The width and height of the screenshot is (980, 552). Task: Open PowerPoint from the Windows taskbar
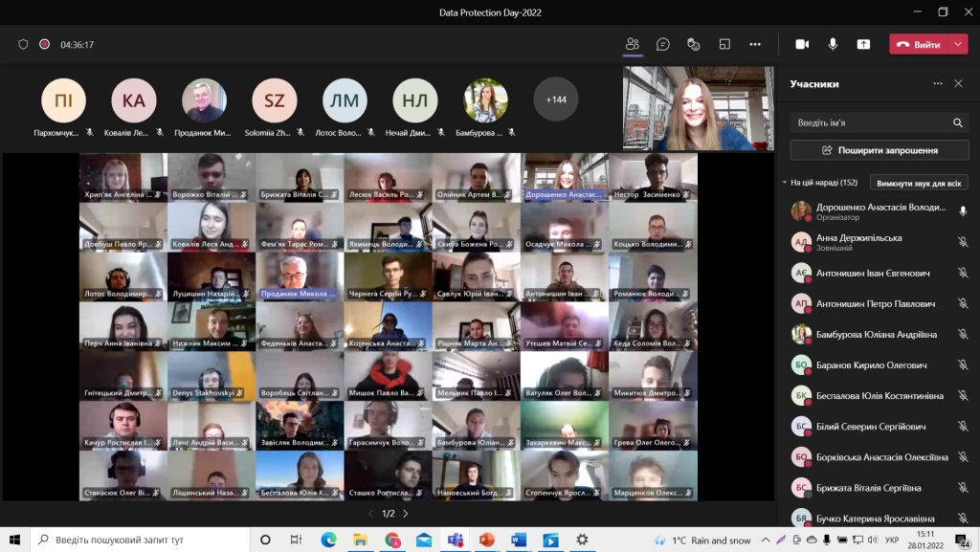pyautogui.click(x=485, y=540)
